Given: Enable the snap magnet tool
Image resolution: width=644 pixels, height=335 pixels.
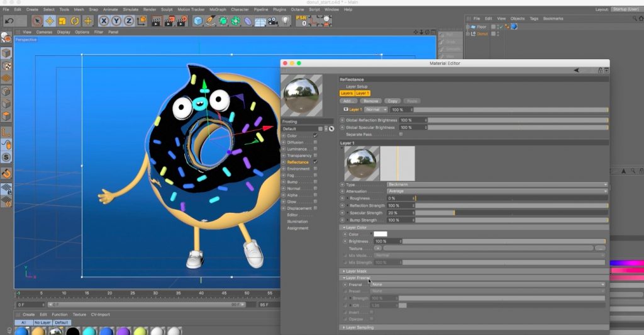Looking at the screenshot, I should coord(6,173).
